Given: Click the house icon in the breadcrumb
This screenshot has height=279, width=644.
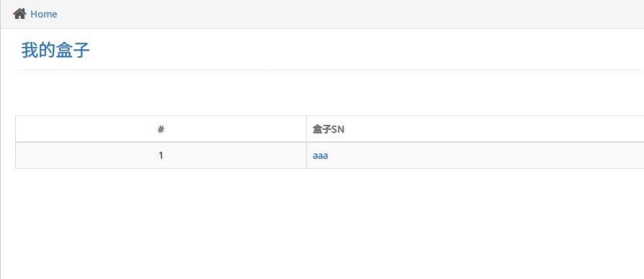Looking at the screenshot, I should 19,14.
